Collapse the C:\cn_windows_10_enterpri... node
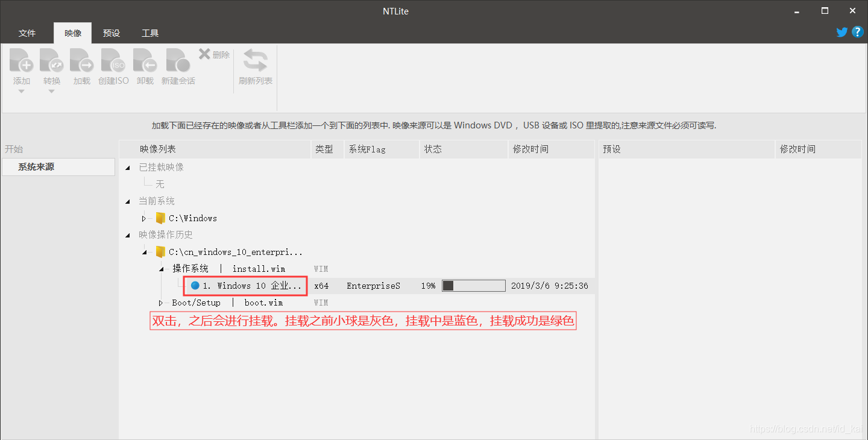The width and height of the screenshot is (868, 440). 144,252
